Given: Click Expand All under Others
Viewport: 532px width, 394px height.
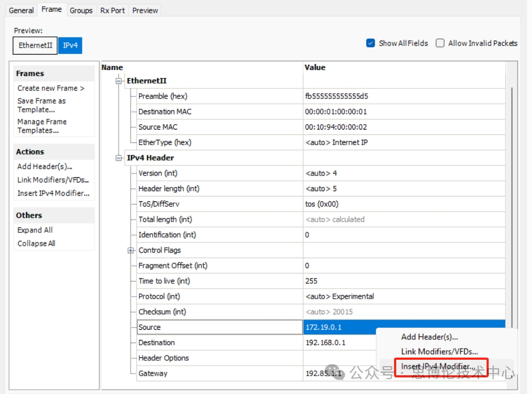Looking at the screenshot, I should coord(35,230).
